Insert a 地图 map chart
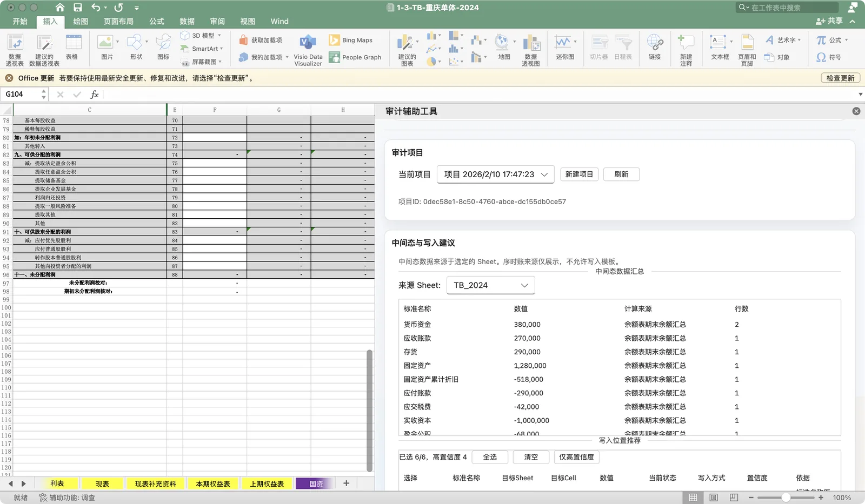 [x=504, y=47]
